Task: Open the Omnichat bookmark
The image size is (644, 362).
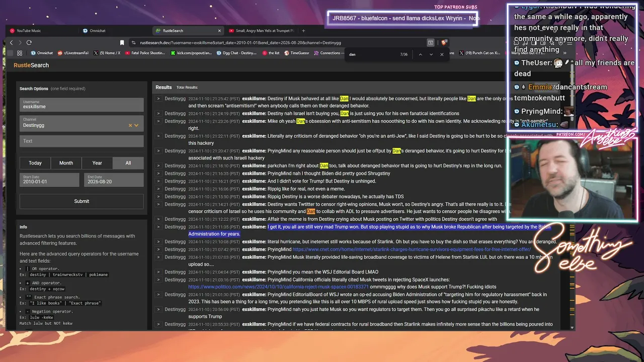Action: tap(42, 53)
